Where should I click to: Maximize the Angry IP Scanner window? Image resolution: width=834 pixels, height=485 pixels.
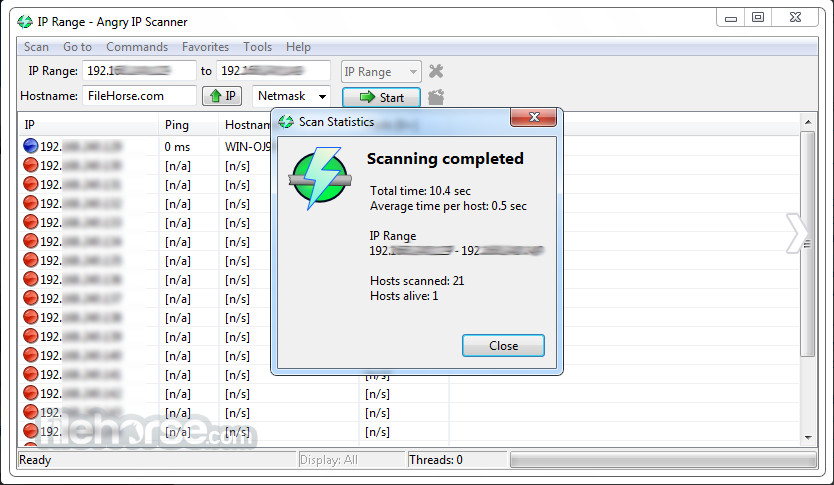click(x=758, y=18)
